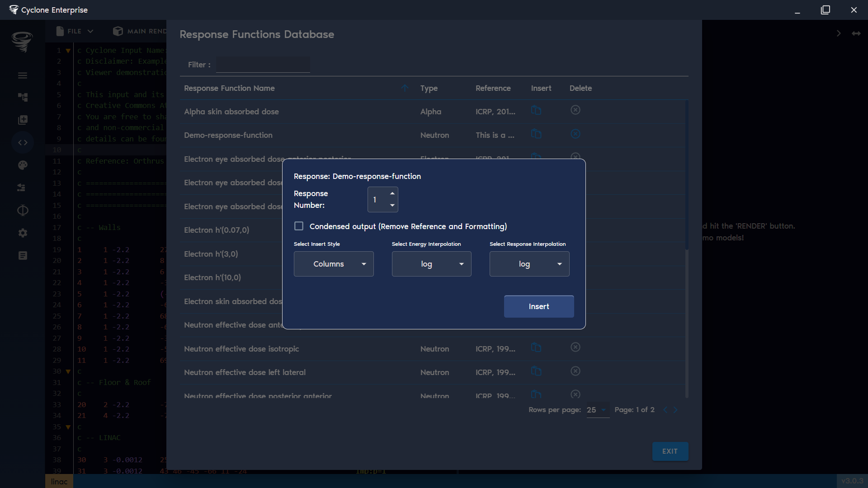Screen dimensions: 868x488
Task: Open the Select Insert Style dropdown
Action: click(x=333, y=264)
